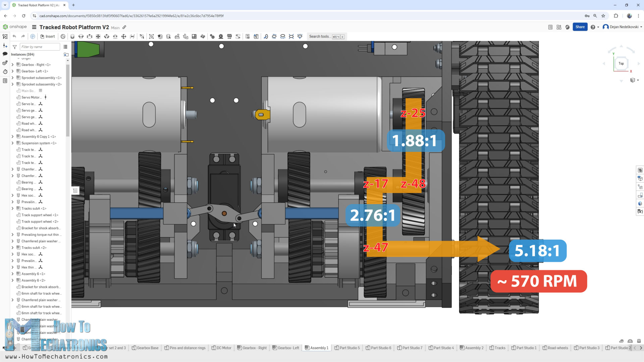644x362 pixels.
Task: Open Learning center head icon
Action: pos(568,27)
